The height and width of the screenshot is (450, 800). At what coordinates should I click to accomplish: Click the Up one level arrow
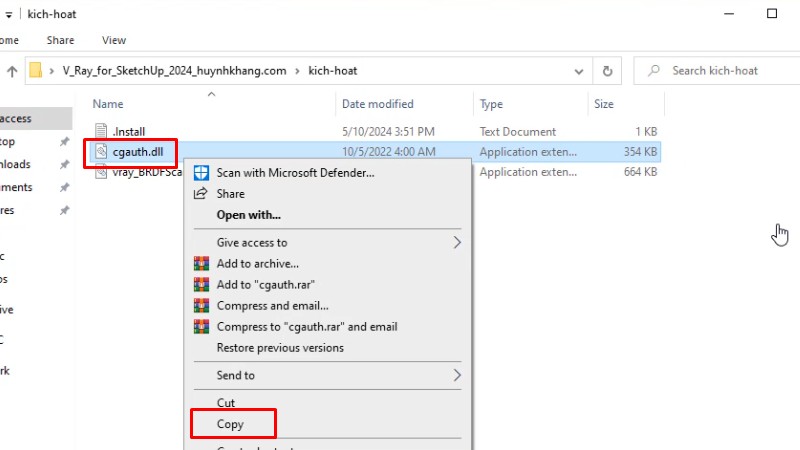[12, 71]
